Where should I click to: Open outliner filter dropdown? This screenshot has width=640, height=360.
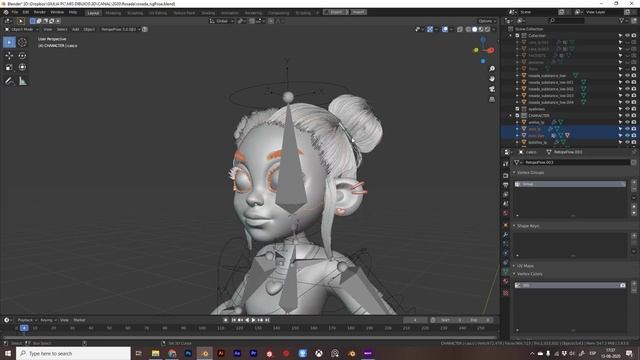tap(623, 21)
